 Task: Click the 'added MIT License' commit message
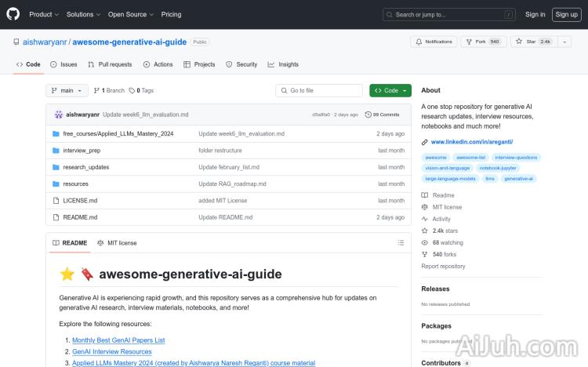(x=223, y=201)
